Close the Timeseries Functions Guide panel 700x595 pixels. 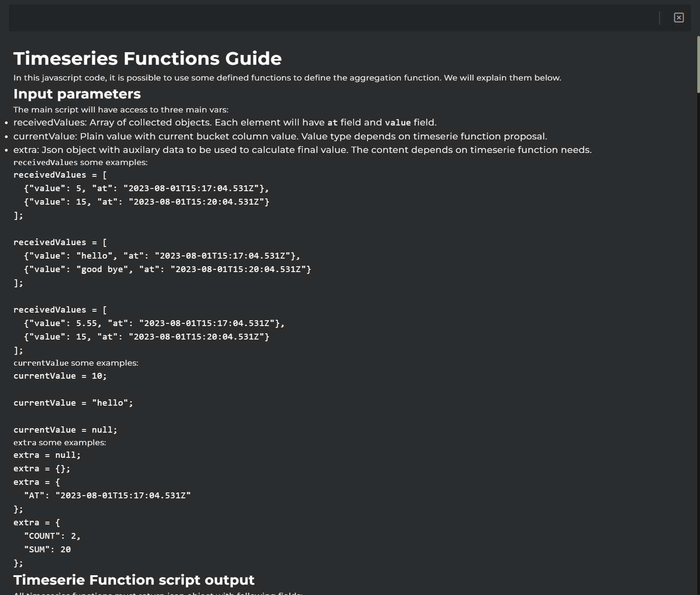(x=679, y=18)
